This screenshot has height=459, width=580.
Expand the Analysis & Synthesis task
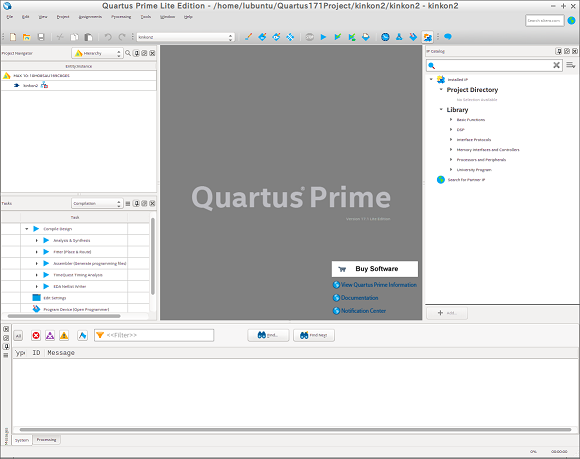click(x=37, y=240)
